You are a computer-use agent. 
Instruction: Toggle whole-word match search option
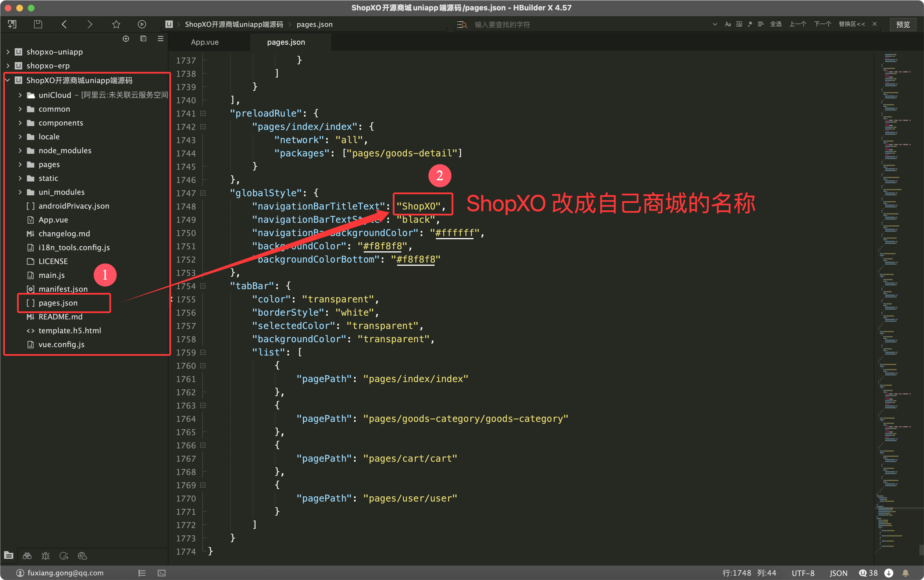[x=739, y=24]
